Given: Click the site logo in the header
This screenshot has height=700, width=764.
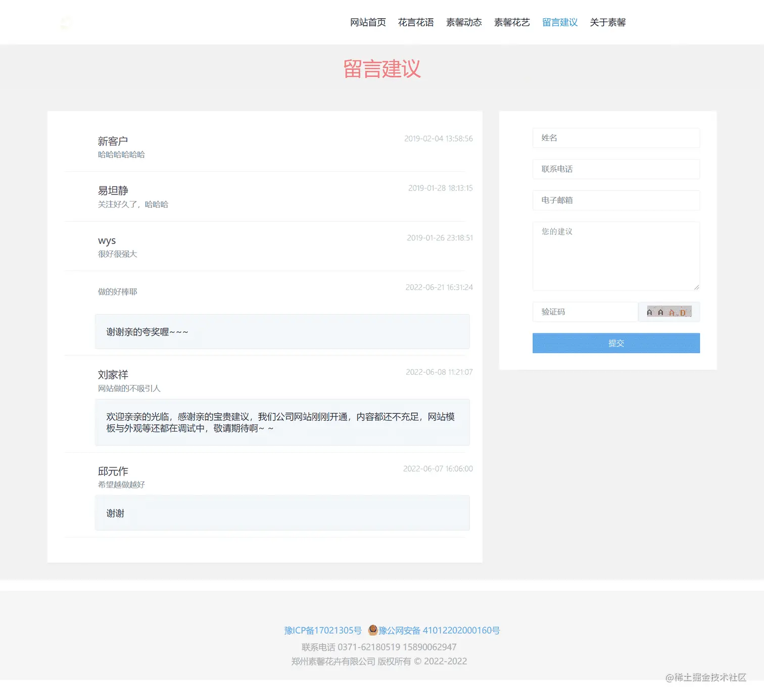Looking at the screenshot, I should point(66,22).
